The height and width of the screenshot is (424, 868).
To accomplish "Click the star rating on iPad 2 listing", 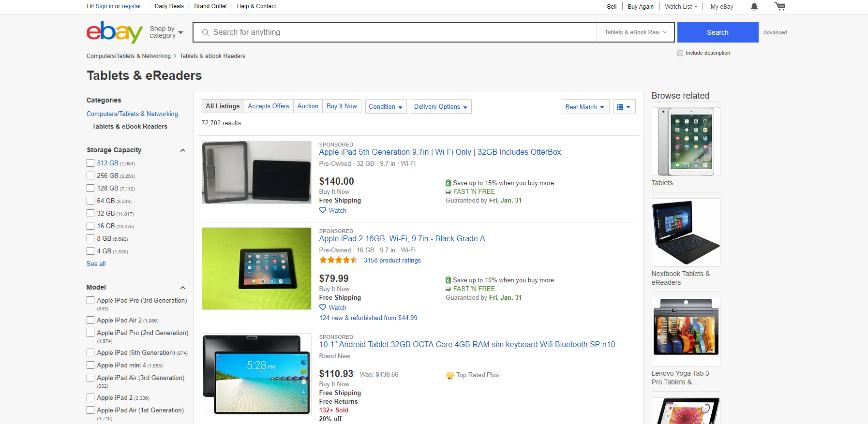I will [x=339, y=260].
